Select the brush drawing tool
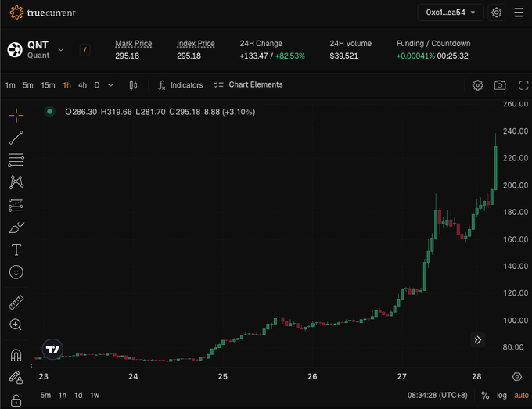 pos(16,228)
